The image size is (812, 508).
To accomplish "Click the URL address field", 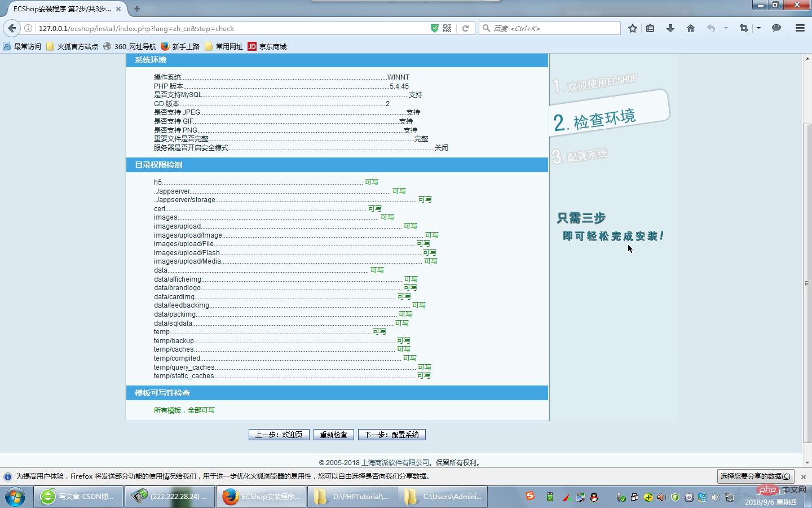I will (232, 28).
